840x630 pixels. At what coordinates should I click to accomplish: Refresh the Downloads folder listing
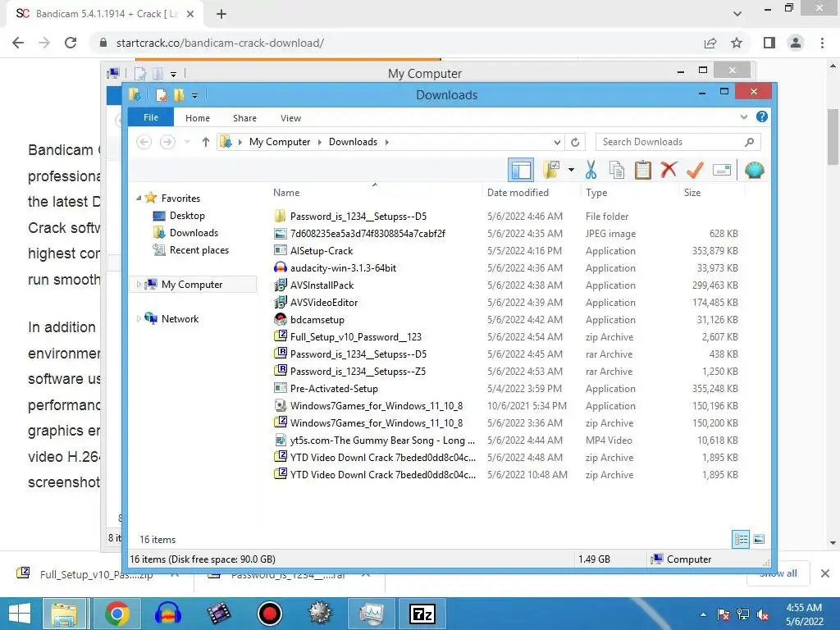pyautogui.click(x=575, y=142)
